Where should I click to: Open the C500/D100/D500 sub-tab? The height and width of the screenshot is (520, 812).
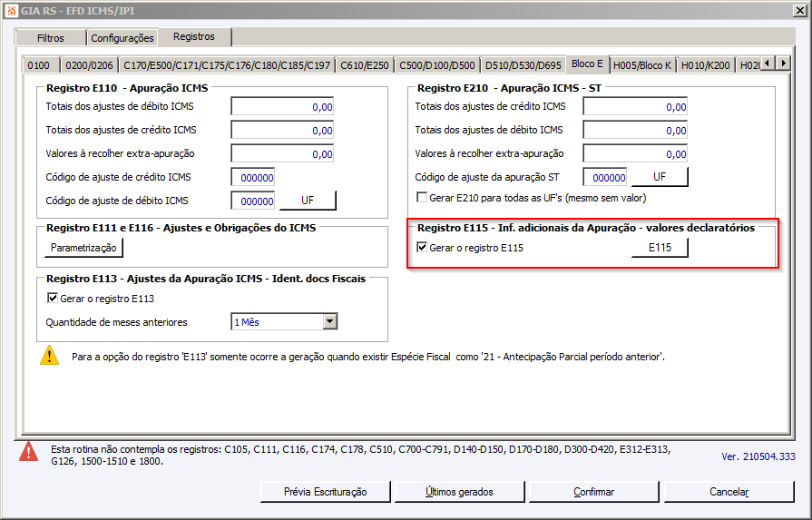pos(437,65)
